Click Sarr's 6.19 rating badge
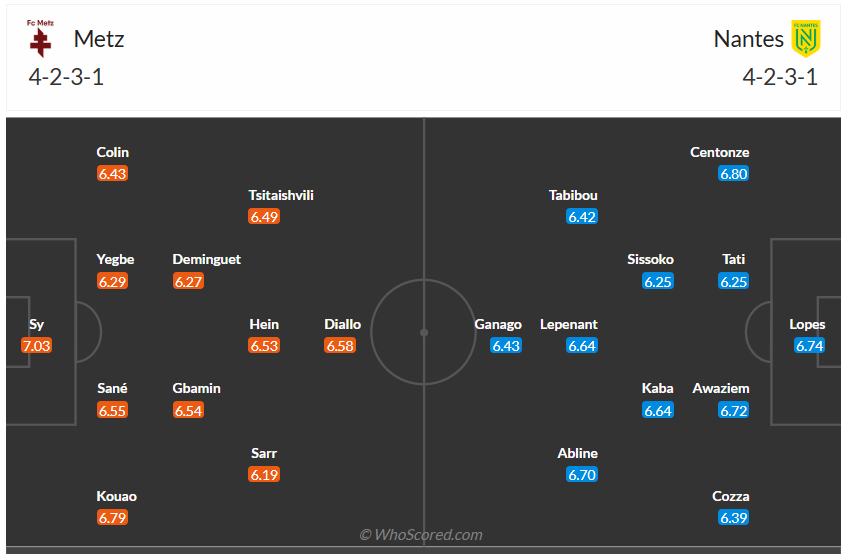 [264, 475]
